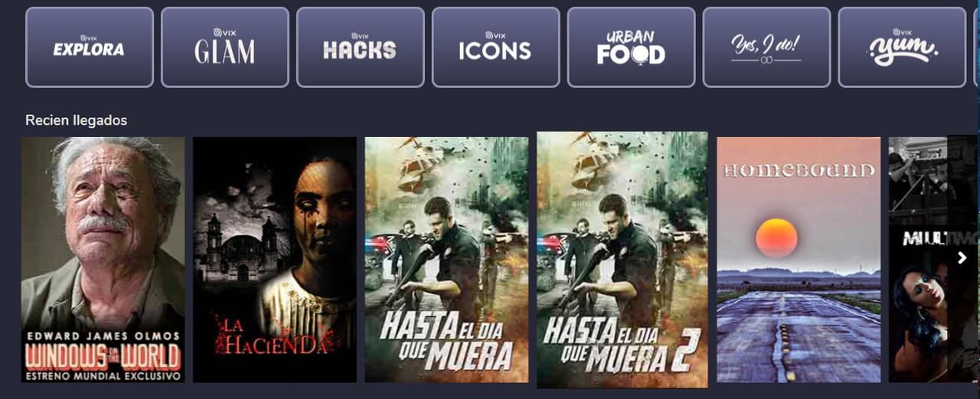Show next titles with the right arrow
Viewport: 980px width, 399px height.
(x=962, y=258)
